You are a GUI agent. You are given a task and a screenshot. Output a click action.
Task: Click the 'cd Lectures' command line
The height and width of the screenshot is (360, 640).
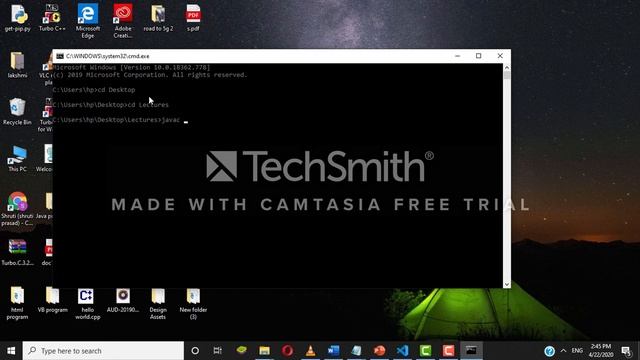coord(111,105)
